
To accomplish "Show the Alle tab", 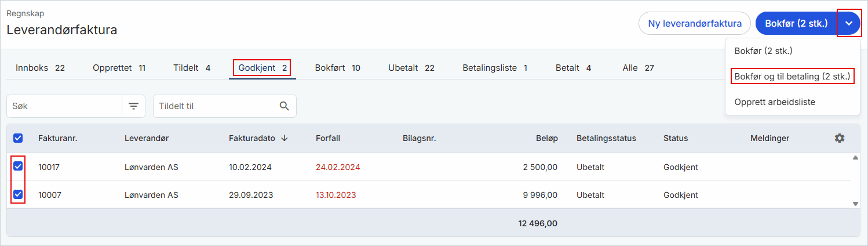I will pyautogui.click(x=638, y=68).
